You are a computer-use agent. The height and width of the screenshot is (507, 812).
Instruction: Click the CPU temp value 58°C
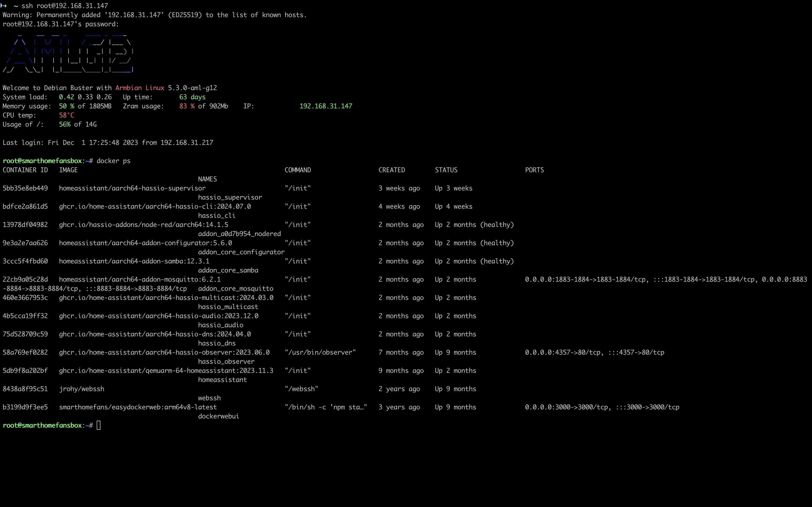coord(66,115)
